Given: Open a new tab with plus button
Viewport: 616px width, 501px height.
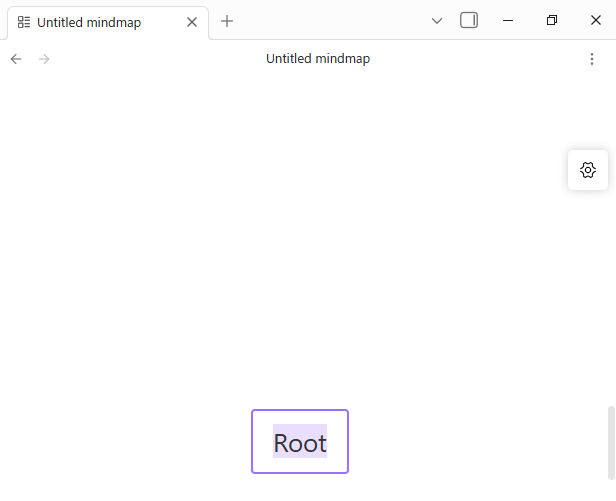Looking at the screenshot, I should pyautogui.click(x=227, y=21).
